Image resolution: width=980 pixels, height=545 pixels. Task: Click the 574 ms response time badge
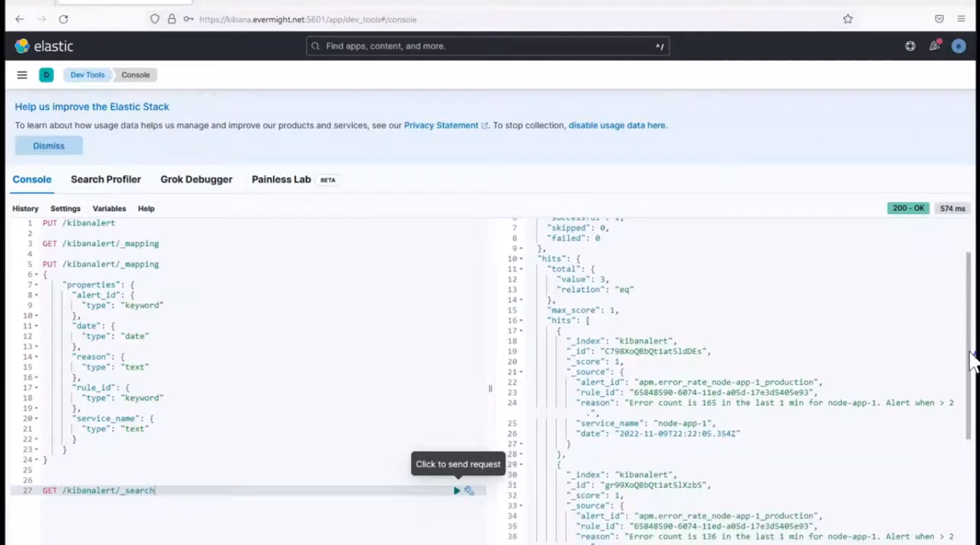pos(953,208)
